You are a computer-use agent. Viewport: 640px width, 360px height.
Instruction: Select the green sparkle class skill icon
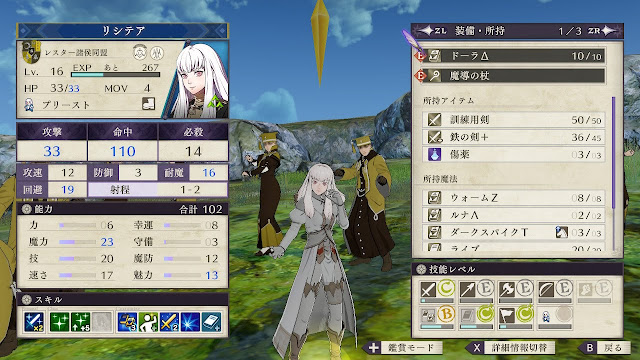[59, 321]
